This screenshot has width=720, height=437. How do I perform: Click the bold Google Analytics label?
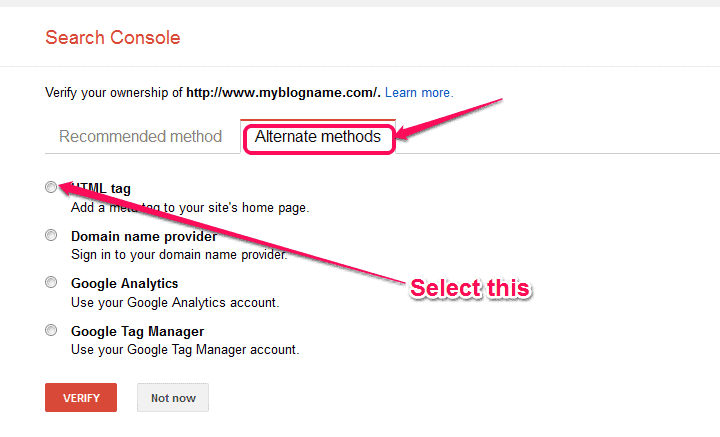coord(124,284)
